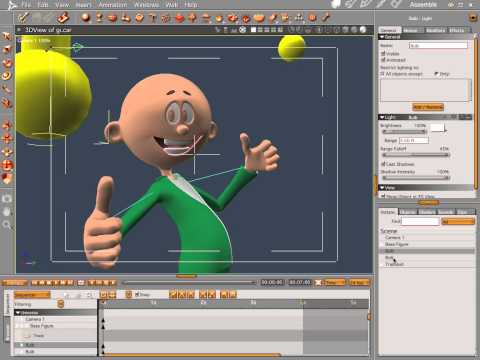The image size is (480, 360).
Task: Open the orange Sequencer dropdown
Action: tap(32, 295)
